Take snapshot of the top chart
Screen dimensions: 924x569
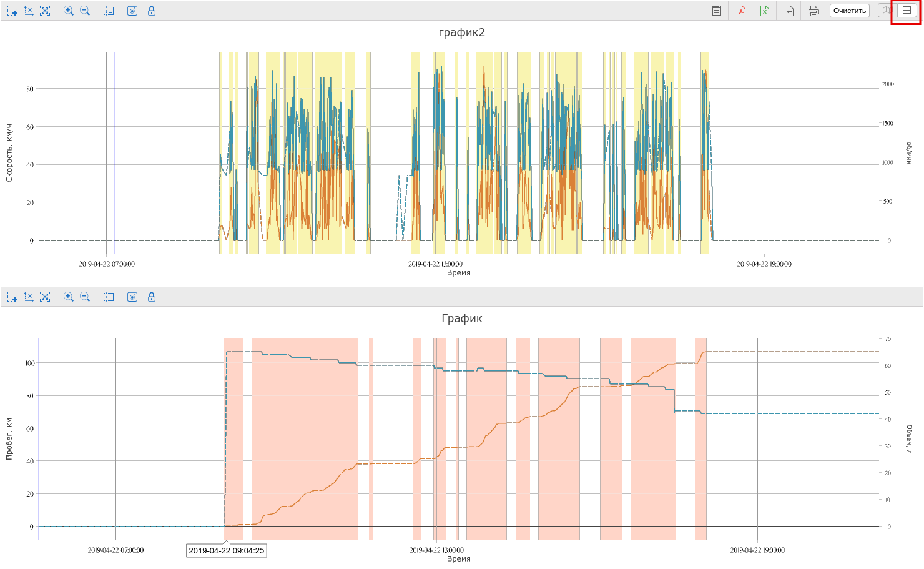tap(132, 11)
